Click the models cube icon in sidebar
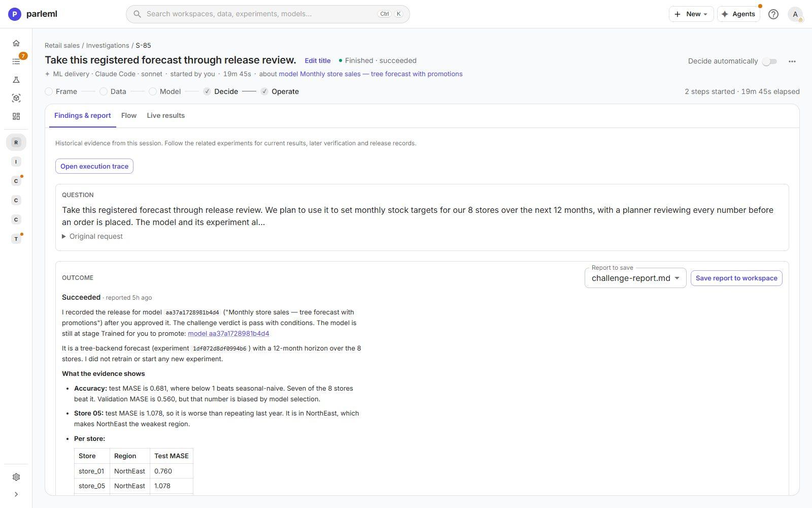The image size is (812, 508). 16,98
